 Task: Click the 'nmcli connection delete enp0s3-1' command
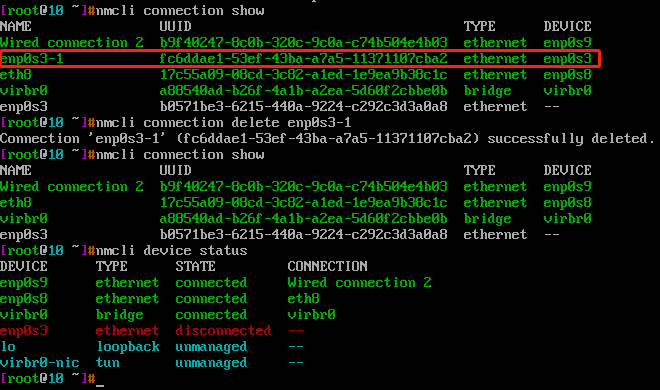coord(224,122)
